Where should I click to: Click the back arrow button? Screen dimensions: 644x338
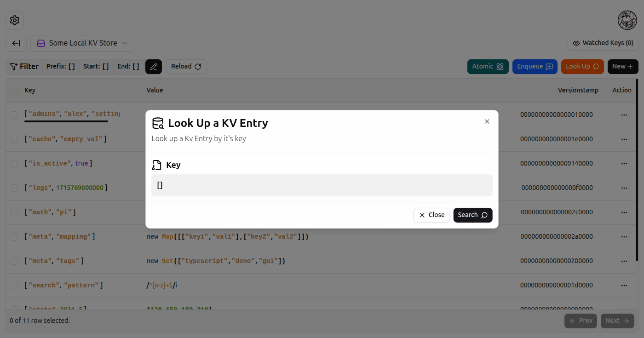click(x=16, y=43)
